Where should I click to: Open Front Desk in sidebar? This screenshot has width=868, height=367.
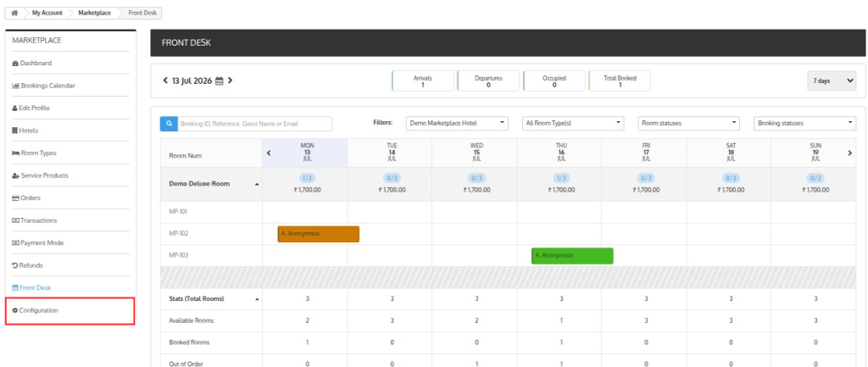click(31, 288)
